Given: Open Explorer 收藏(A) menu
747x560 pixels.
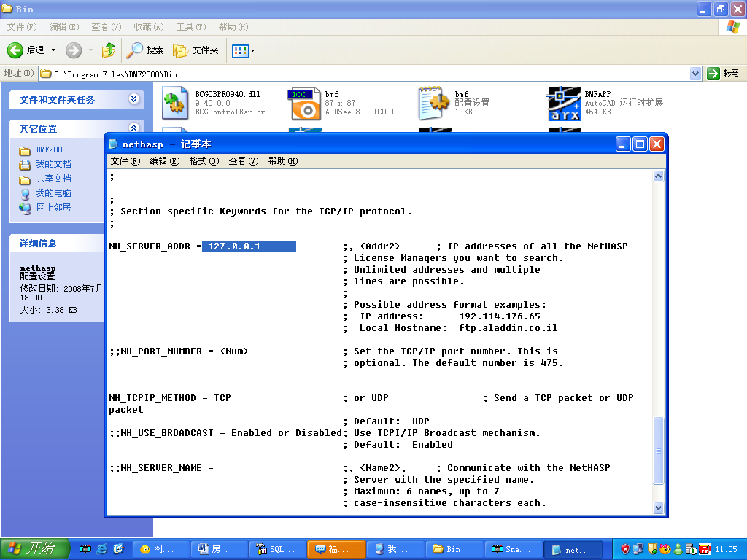Looking at the screenshot, I should tap(149, 27).
